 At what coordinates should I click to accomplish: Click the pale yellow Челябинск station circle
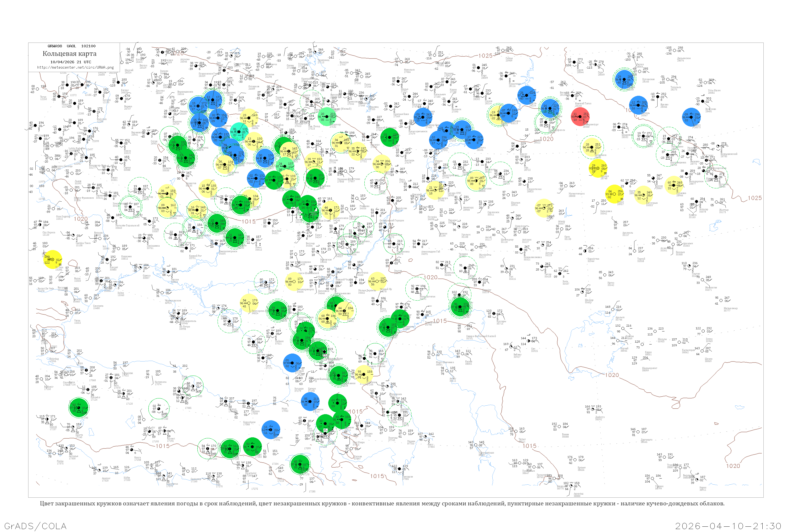592,147
